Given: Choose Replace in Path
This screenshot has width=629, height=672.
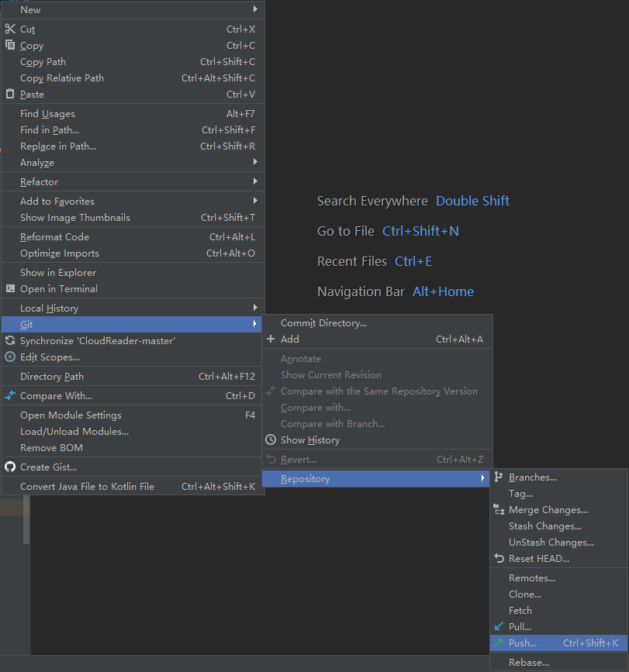Looking at the screenshot, I should pyautogui.click(x=133, y=146).
